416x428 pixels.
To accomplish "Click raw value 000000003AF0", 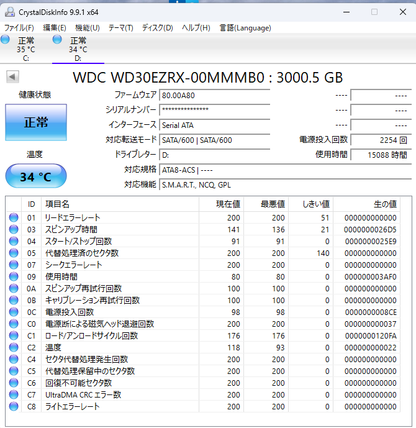I will pyautogui.click(x=371, y=277).
